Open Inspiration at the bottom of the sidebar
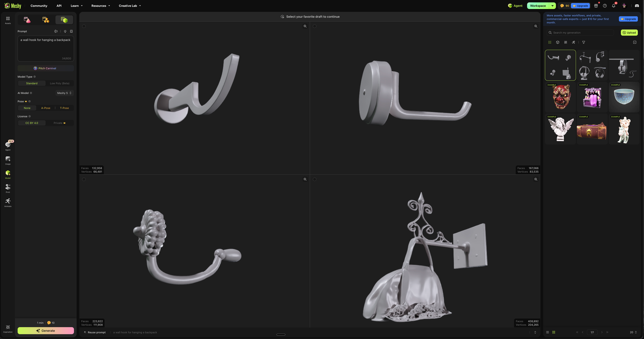 pyautogui.click(x=8, y=328)
